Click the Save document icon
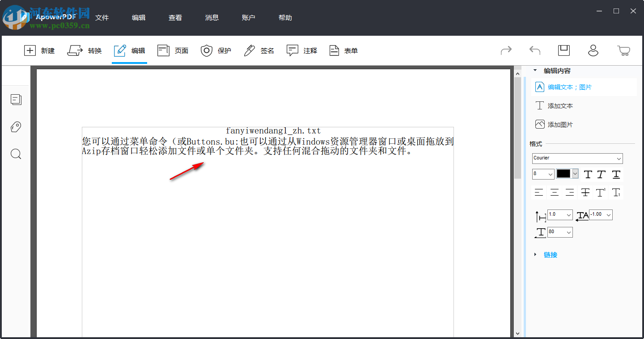 [x=563, y=50]
